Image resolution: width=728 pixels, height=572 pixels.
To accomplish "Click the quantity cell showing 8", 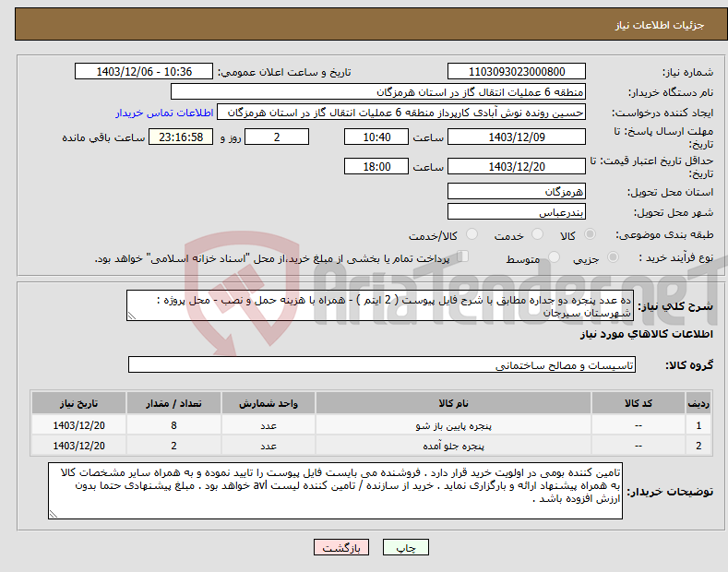I will pos(173,425).
